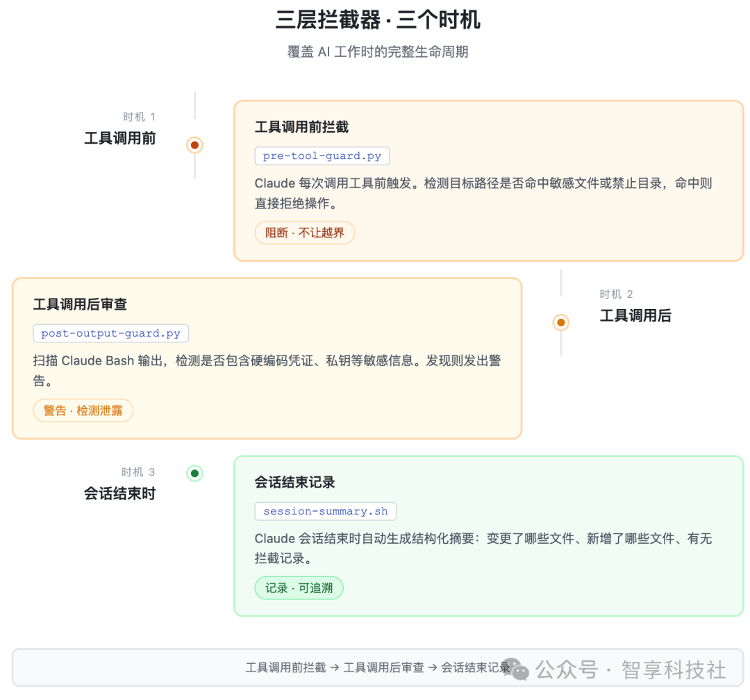Toggle the 阻断·不让越界 red pill tag
This screenshot has width=750, height=700.
coord(304,233)
